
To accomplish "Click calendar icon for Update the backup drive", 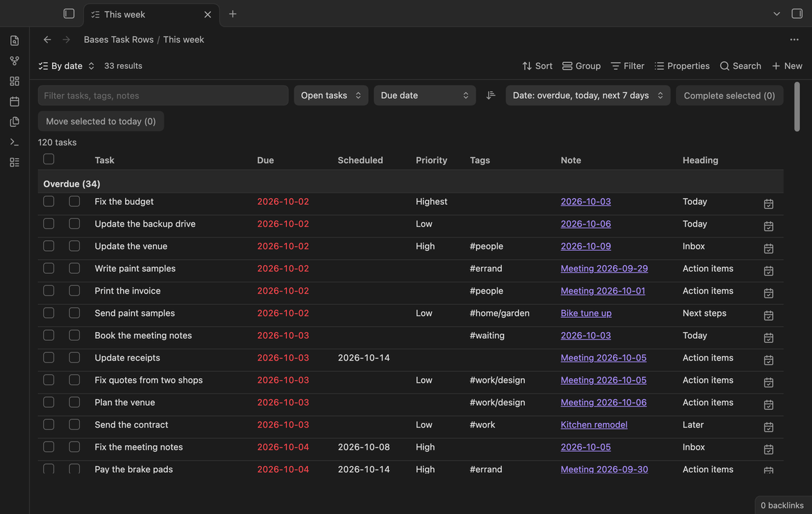I will click(x=769, y=226).
